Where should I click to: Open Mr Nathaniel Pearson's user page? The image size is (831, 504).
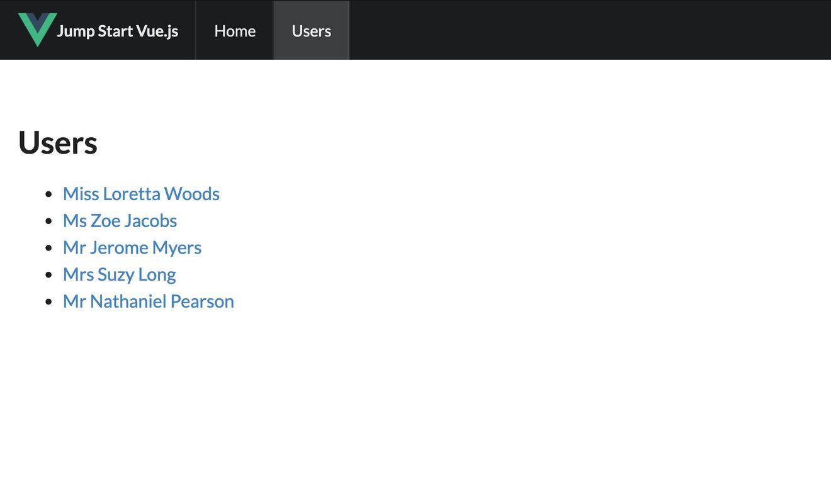coord(148,301)
